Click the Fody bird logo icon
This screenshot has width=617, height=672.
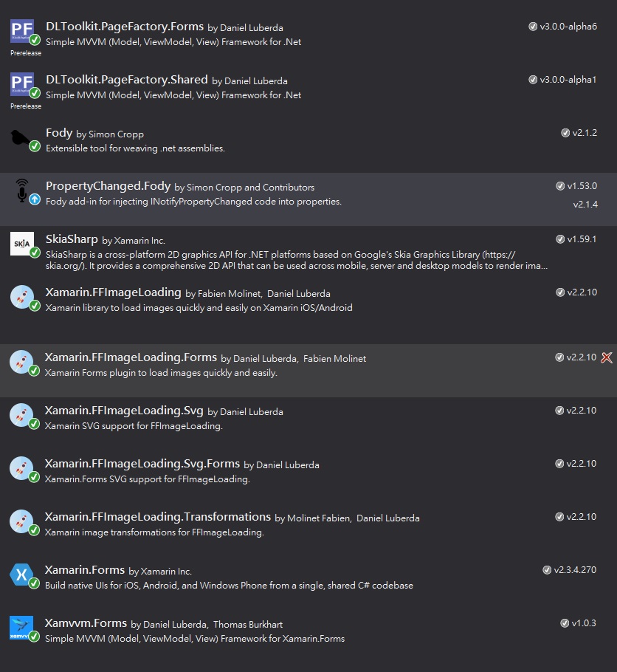20,137
